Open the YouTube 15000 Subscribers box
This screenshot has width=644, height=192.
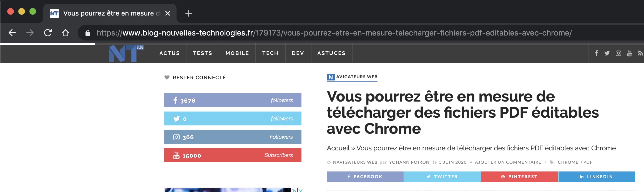click(x=233, y=155)
